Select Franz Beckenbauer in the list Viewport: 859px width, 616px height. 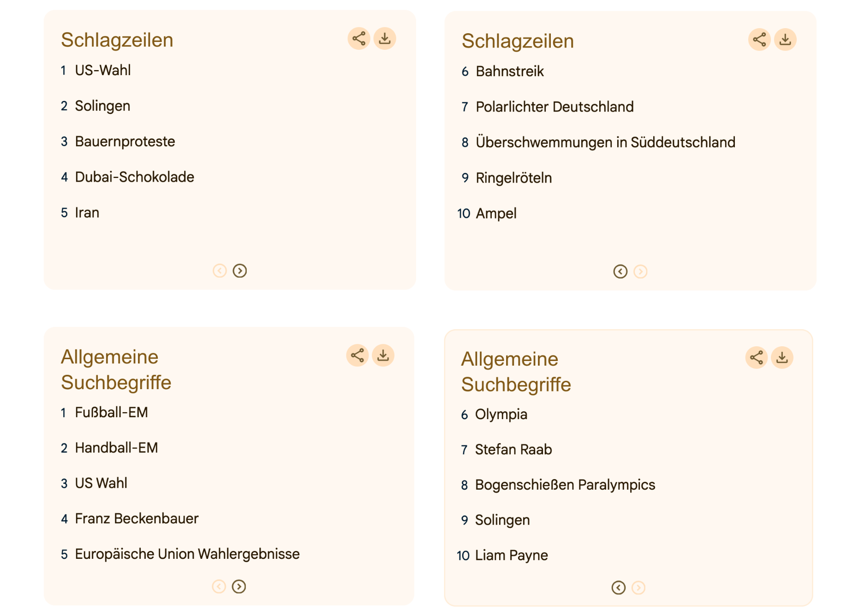tap(137, 518)
